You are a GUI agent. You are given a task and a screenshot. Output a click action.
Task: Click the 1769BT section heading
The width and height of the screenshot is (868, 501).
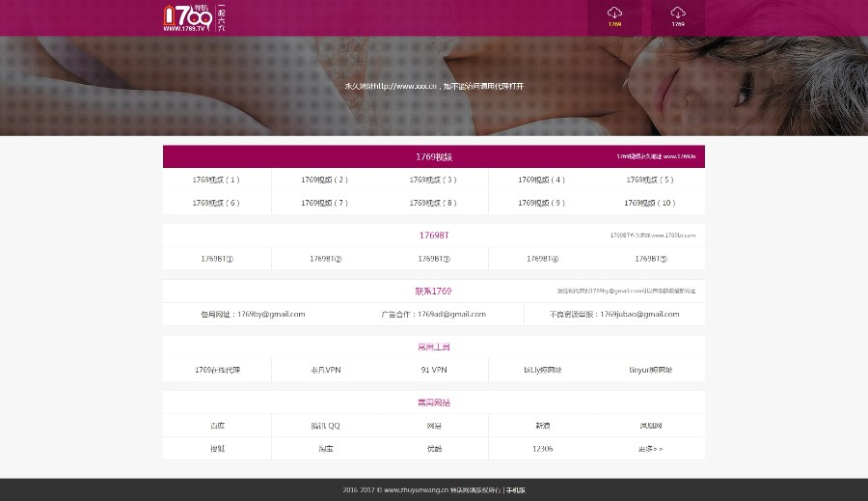click(434, 236)
